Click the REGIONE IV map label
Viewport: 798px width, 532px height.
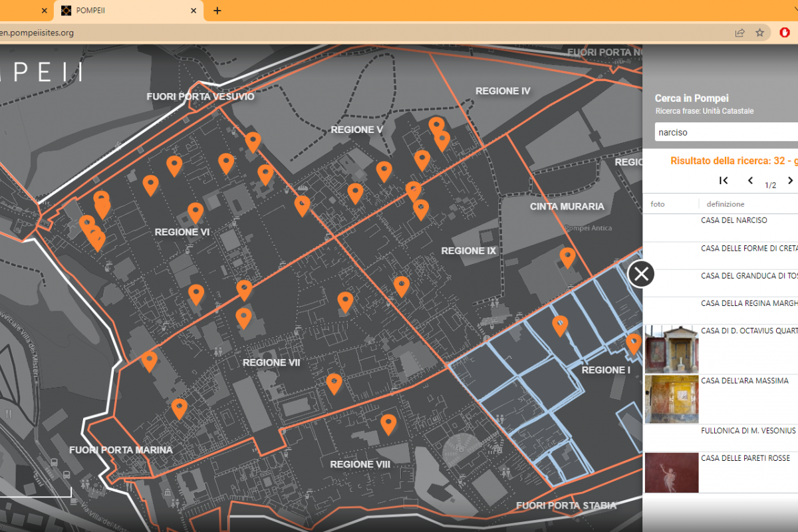pos(503,90)
